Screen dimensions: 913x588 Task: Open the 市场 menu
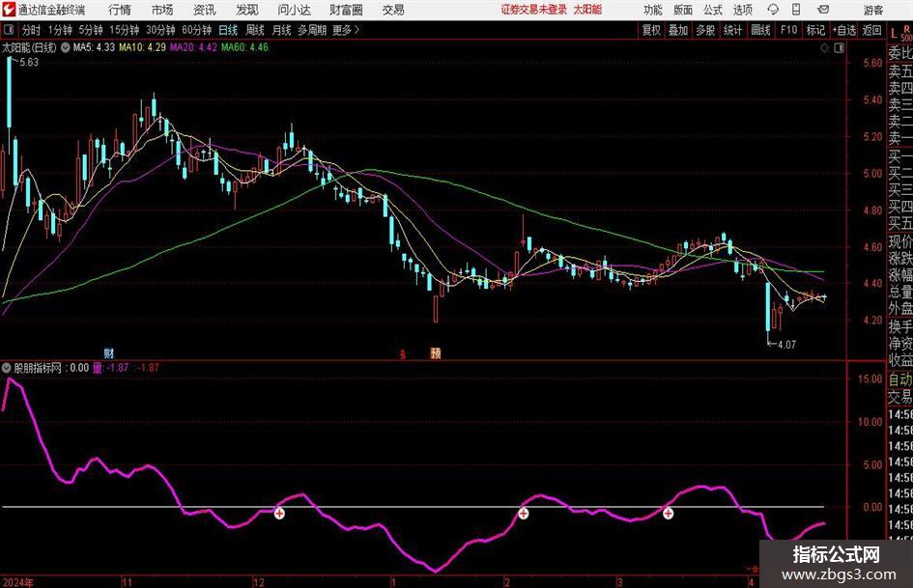[162, 10]
